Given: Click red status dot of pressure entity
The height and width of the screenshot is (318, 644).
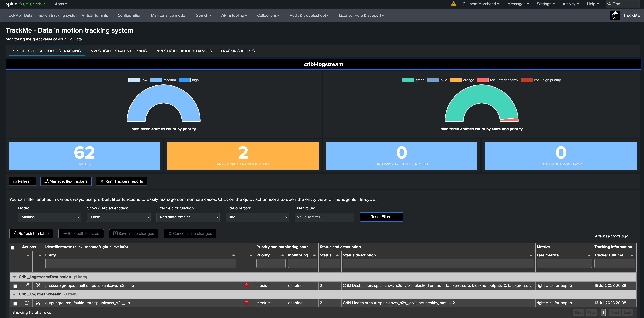Looking at the screenshot, I should (246, 285).
